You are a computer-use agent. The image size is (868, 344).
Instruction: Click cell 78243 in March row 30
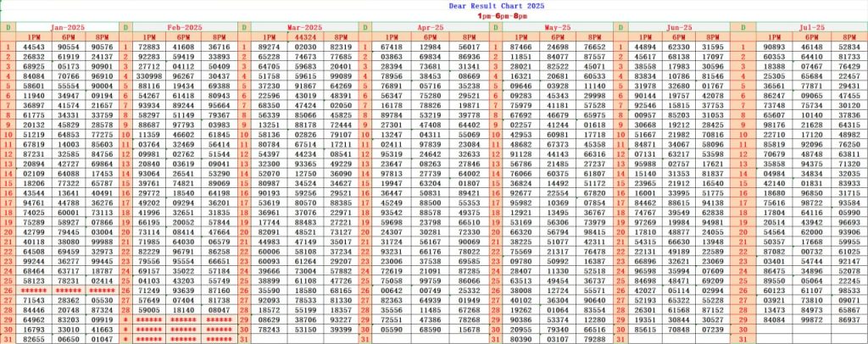pos(269,329)
